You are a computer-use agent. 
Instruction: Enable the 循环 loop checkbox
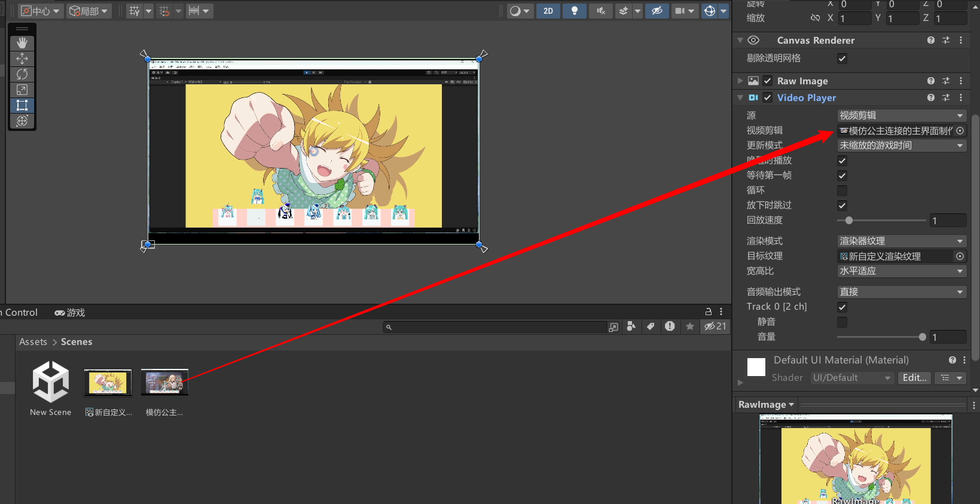click(x=842, y=191)
